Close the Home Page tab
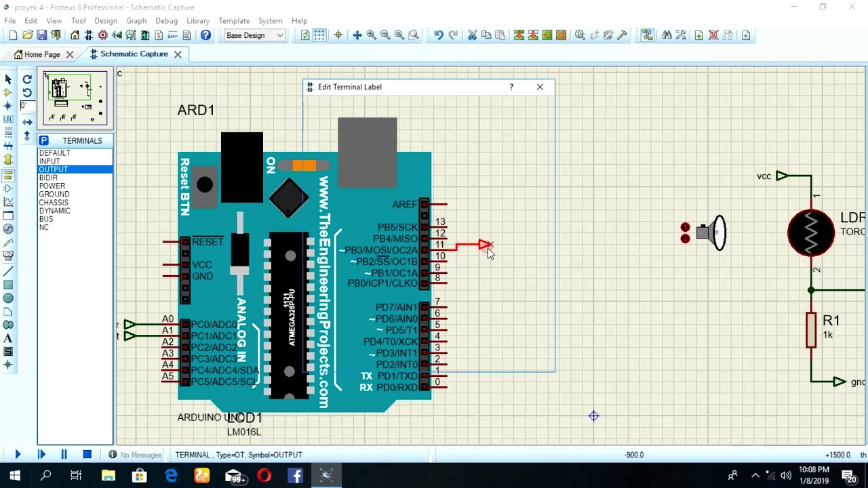This screenshot has width=868, height=488. point(69,54)
